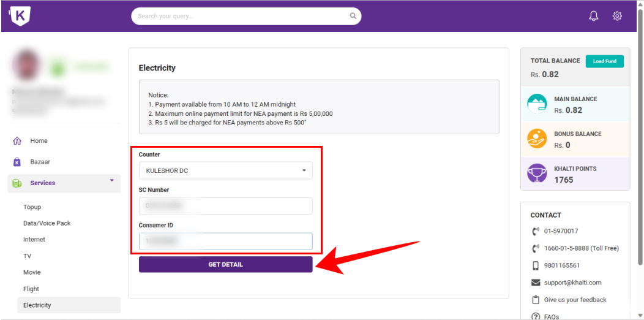
Task: Open Bazaar from sidebar
Action: (40, 162)
